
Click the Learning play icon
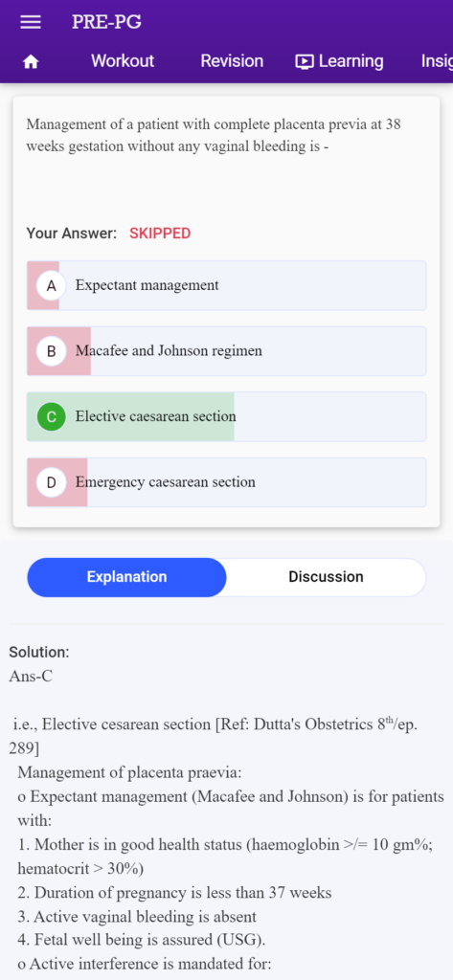click(305, 61)
